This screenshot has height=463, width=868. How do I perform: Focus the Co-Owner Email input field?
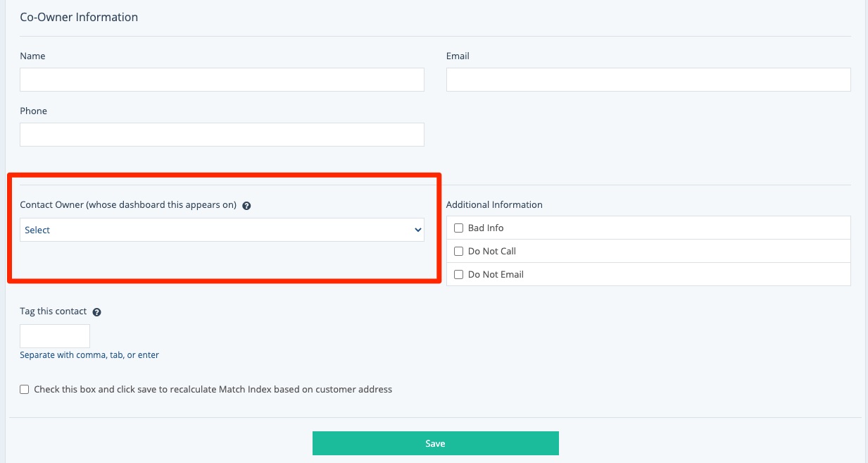(648, 80)
